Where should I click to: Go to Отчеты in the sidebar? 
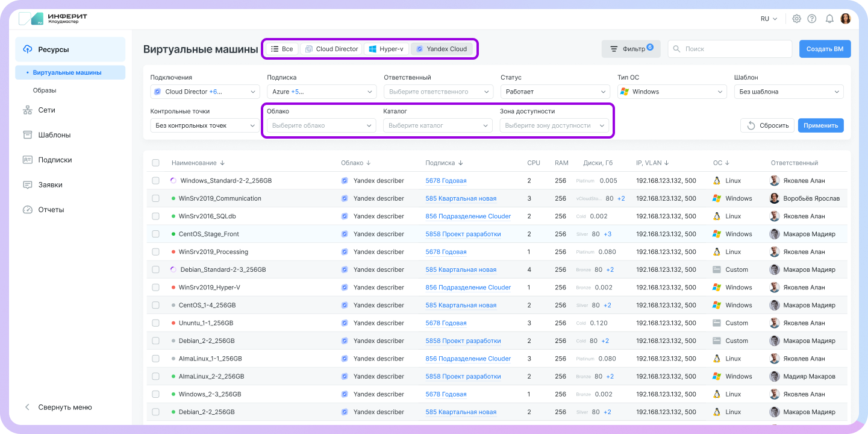(51, 210)
